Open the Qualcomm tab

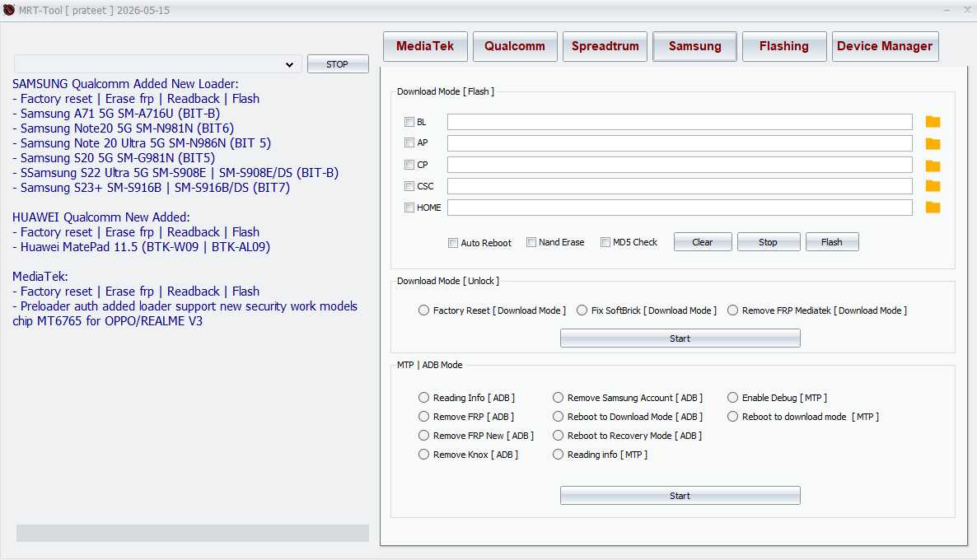[515, 46]
